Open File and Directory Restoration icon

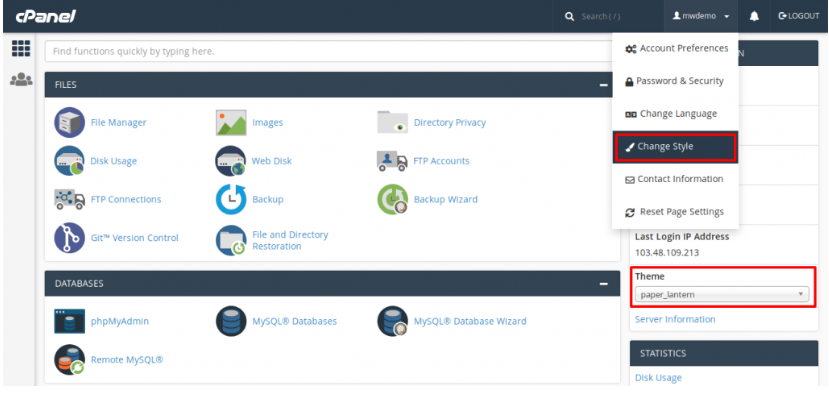pos(231,240)
